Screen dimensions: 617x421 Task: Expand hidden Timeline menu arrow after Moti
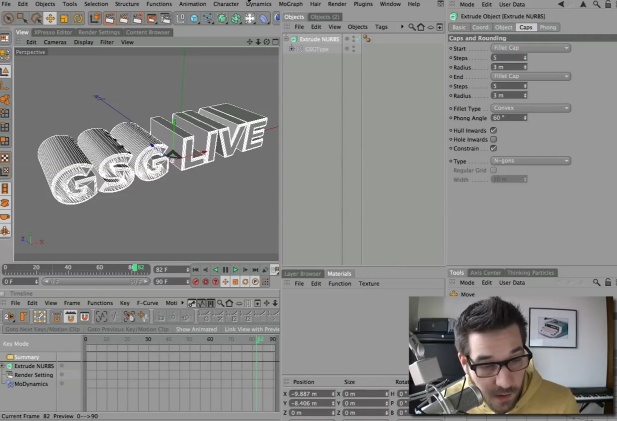(x=182, y=303)
